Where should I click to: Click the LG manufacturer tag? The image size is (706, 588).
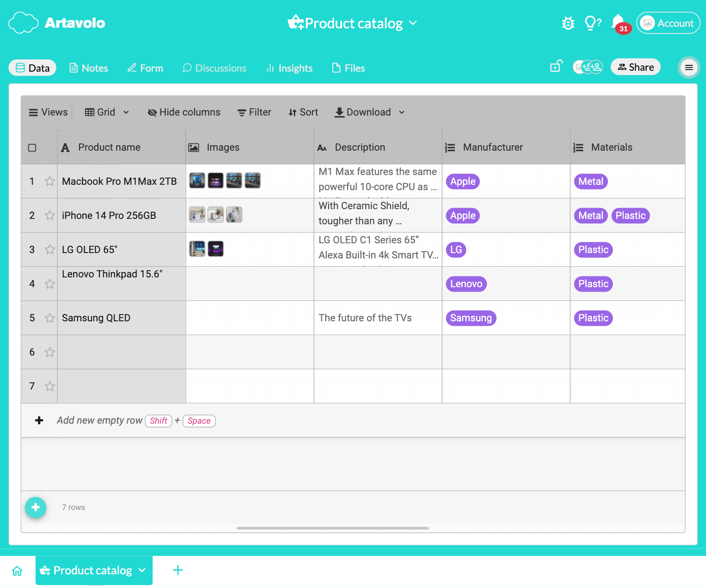456,250
